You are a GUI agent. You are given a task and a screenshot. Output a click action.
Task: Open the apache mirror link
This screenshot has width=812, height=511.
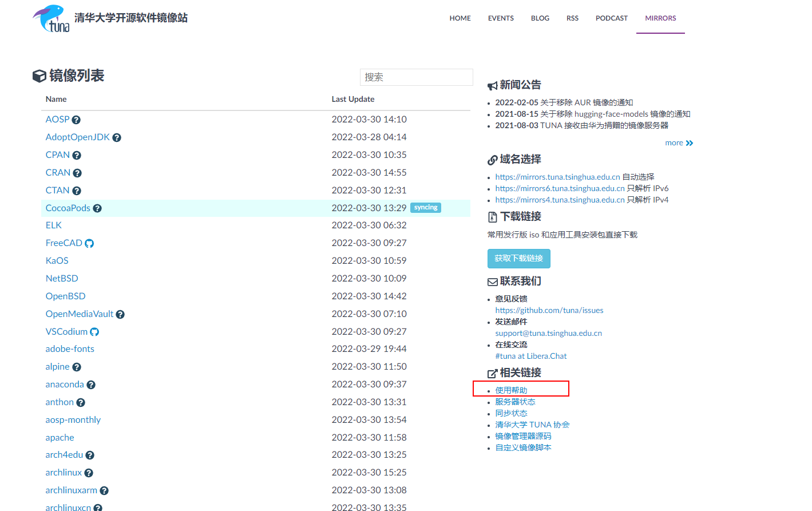pos(60,438)
